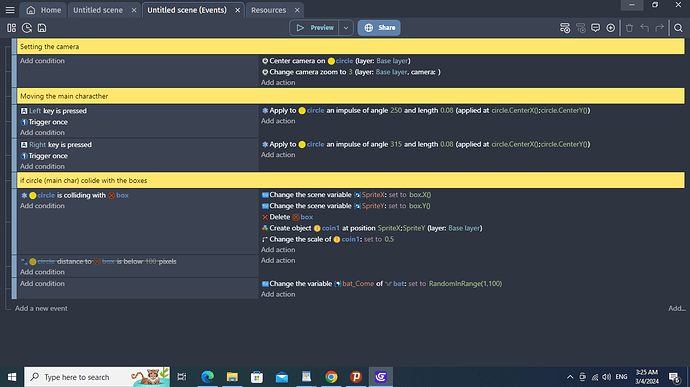The height and width of the screenshot is (387, 690).
Task: Click the add comment toolbar icon
Action: [x=595, y=28]
